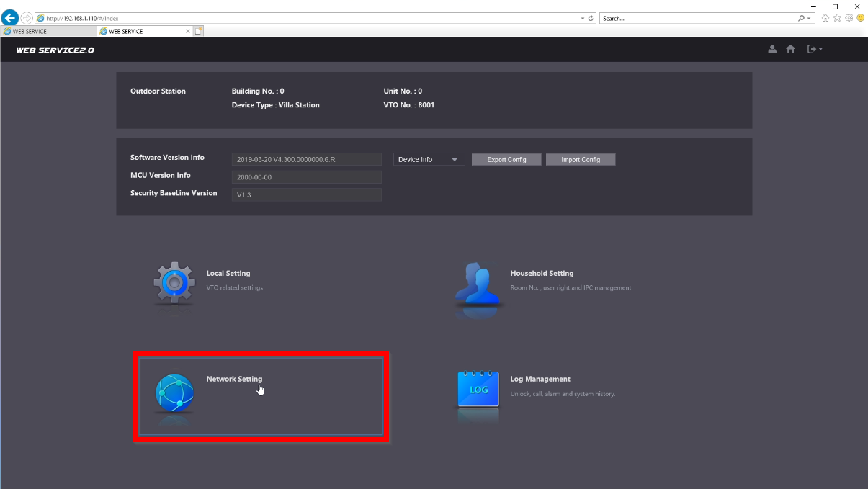
Task: Open browser tools gear icon
Action: [849, 18]
